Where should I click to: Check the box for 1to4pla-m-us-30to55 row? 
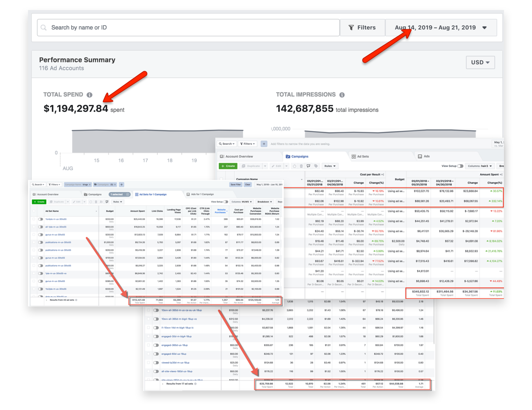point(34,219)
